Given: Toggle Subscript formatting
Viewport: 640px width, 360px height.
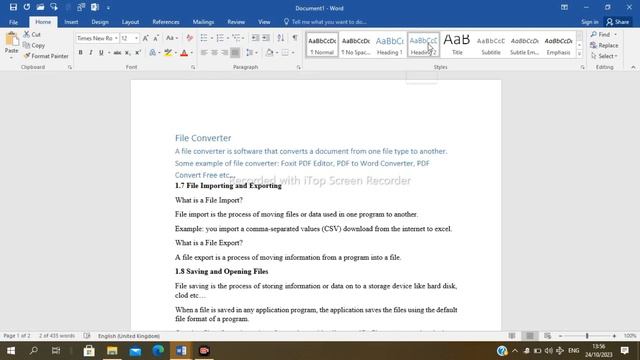Looking at the screenshot, I should 127,53.
